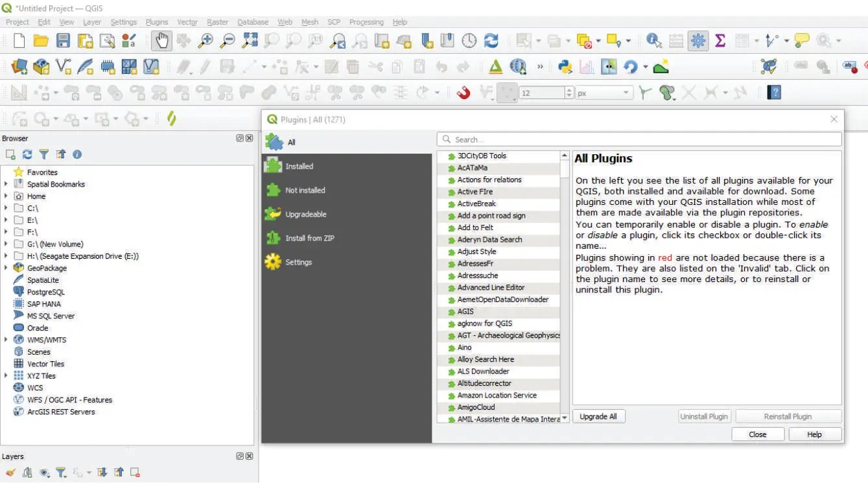Click the blue Help book icon
The height and width of the screenshot is (483, 868).
click(x=774, y=93)
